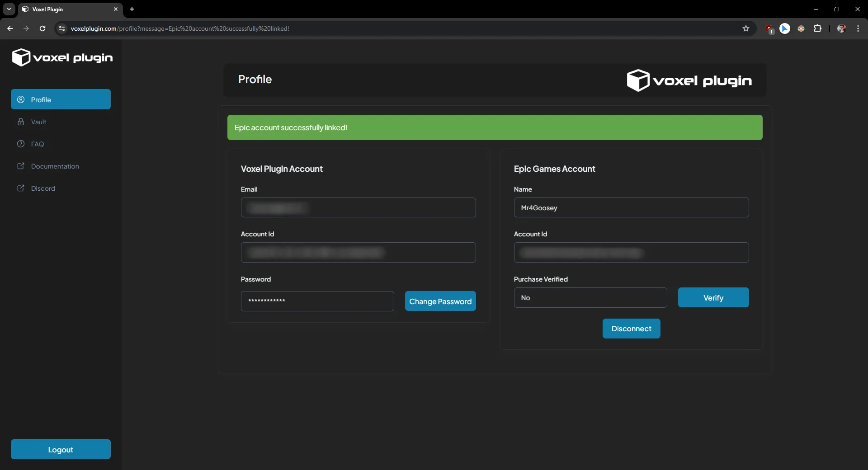
Task: Open Discord via its sidebar icon
Action: [x=21, y=188]
